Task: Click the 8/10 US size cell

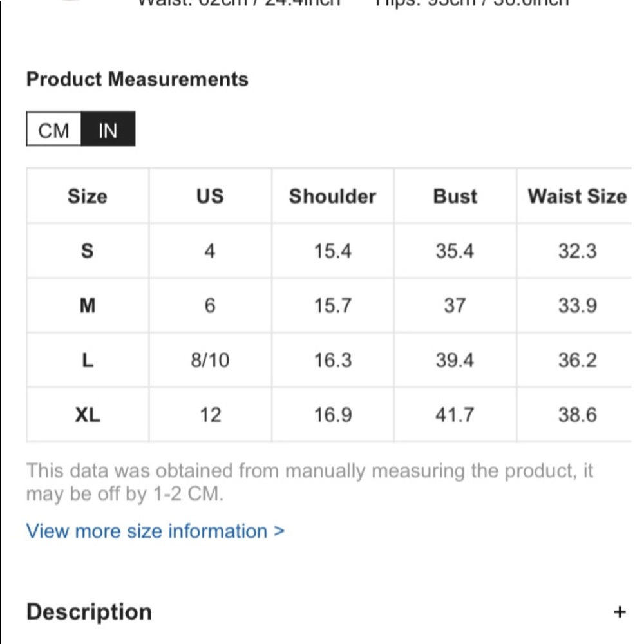Action: 210,361
